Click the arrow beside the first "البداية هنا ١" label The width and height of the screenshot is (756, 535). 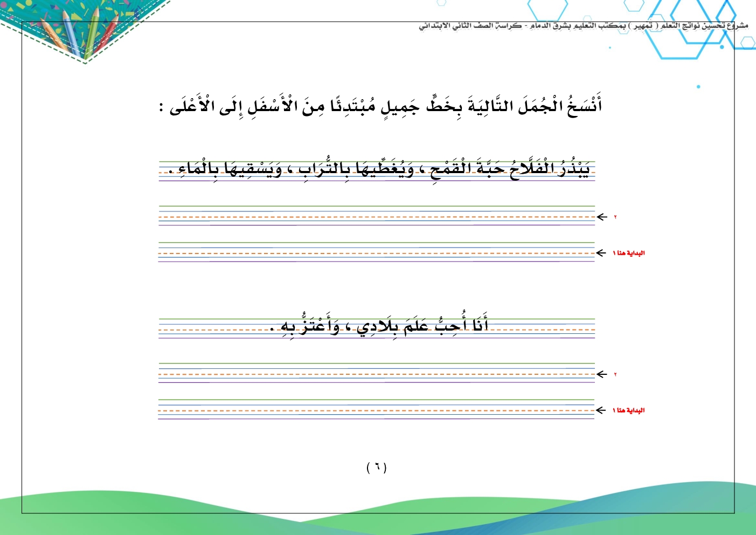(601, 253)
